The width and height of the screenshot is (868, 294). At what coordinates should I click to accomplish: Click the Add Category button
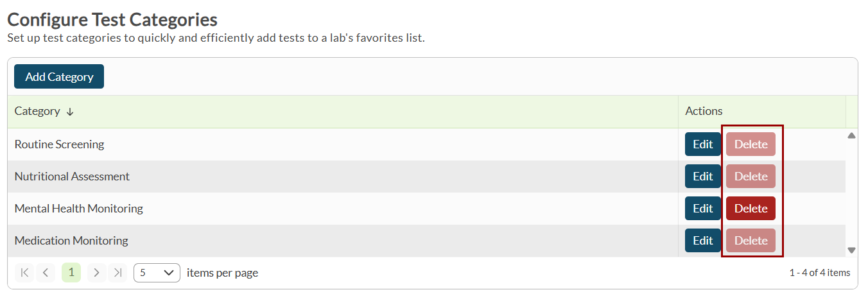tap(59, 77)
